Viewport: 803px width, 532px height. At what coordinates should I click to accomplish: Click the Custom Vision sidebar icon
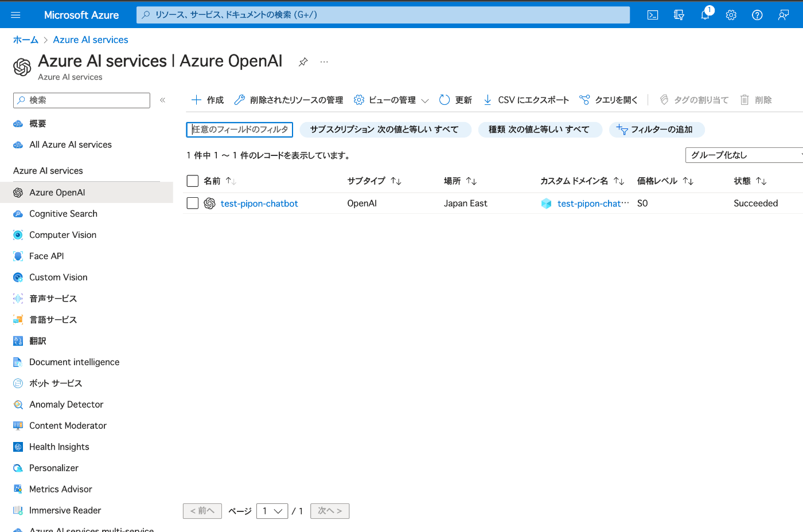pos(18,277)
